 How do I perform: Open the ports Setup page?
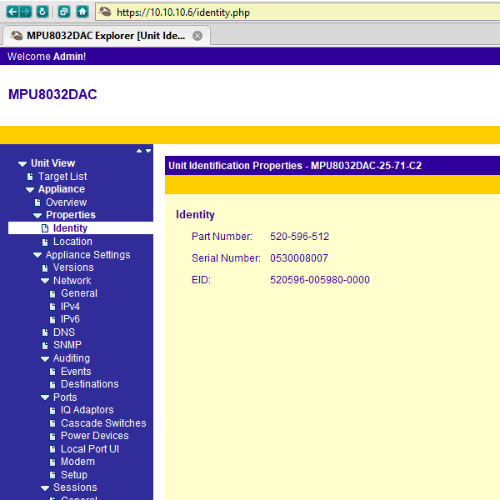74,475
